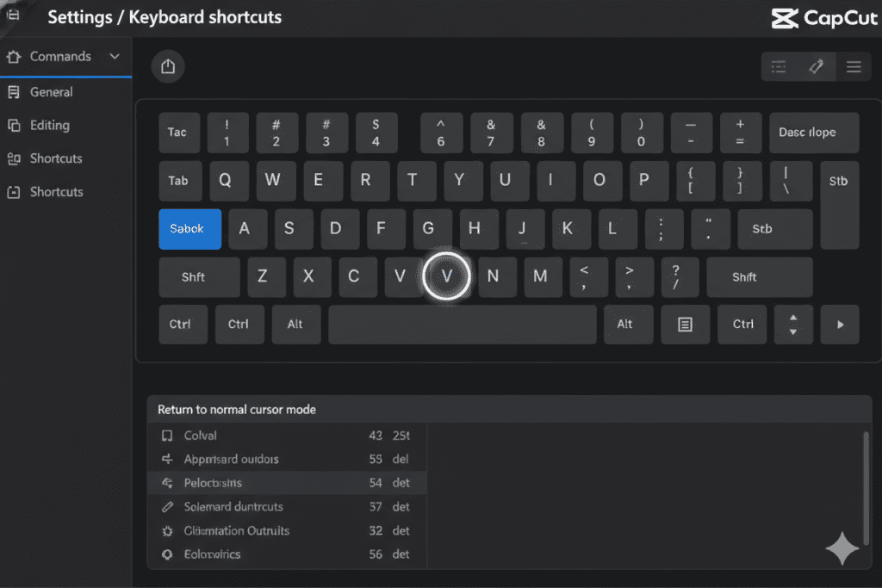The image size is (882, 588).
Task: Open the right arrow key control
Action: (840, 325)
